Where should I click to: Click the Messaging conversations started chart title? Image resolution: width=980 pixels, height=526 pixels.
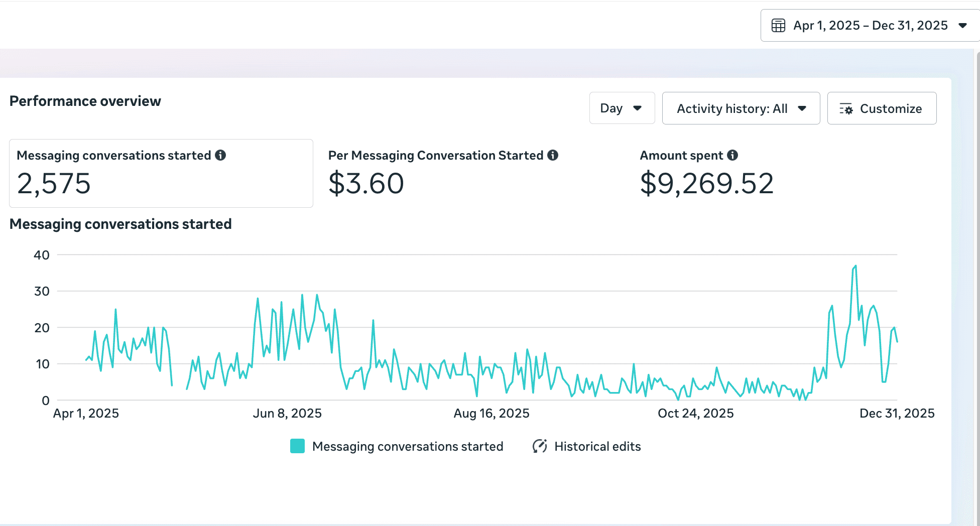pyautogui.click(x=120, y=224)
